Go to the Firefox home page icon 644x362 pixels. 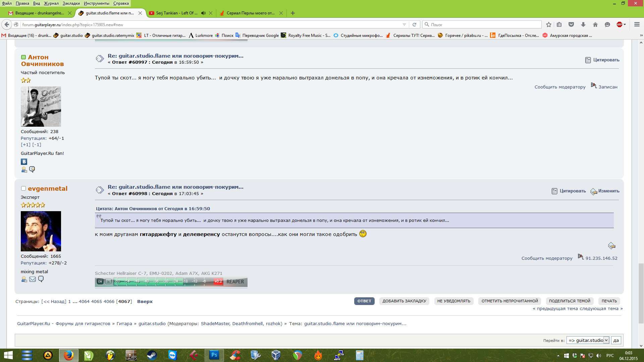coord(595,24)
